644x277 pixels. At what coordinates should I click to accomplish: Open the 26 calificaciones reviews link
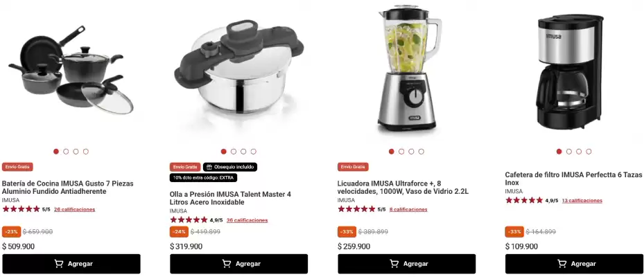pyautogui.click(x=74, y=209)
